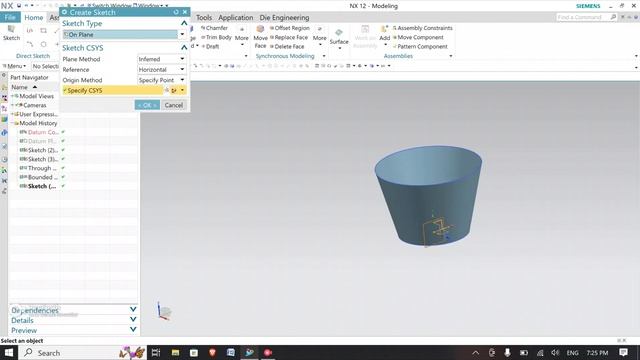Click the Pattern Component tool
The width and height of the screenshot is (640, 360).
[420, 47]
